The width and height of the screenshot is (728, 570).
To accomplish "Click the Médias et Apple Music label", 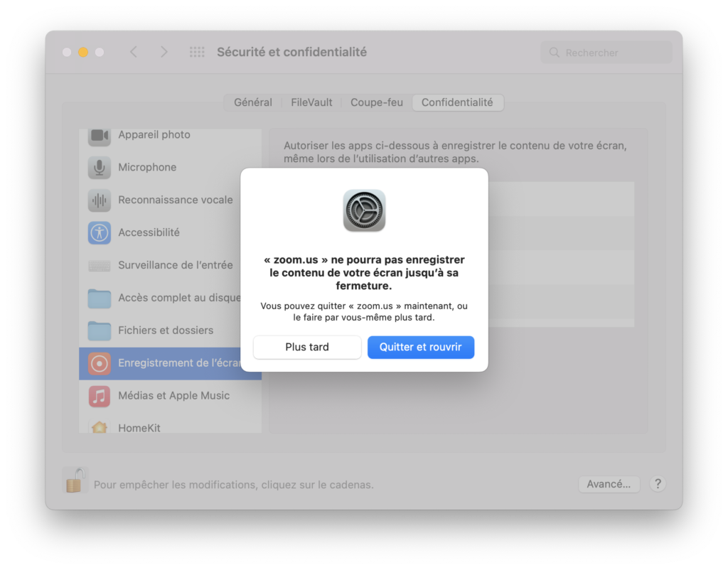I will pos(173,395).
